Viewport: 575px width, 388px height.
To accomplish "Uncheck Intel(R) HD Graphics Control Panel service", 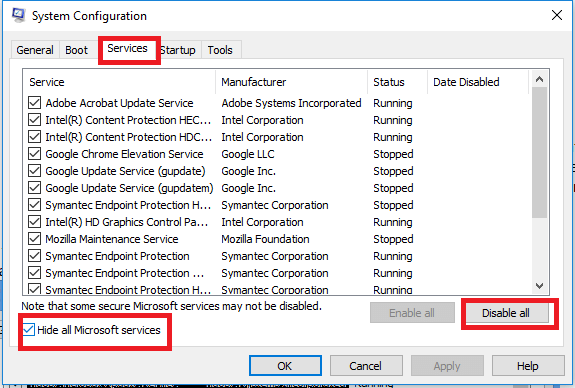I will (x=34, y=222).
